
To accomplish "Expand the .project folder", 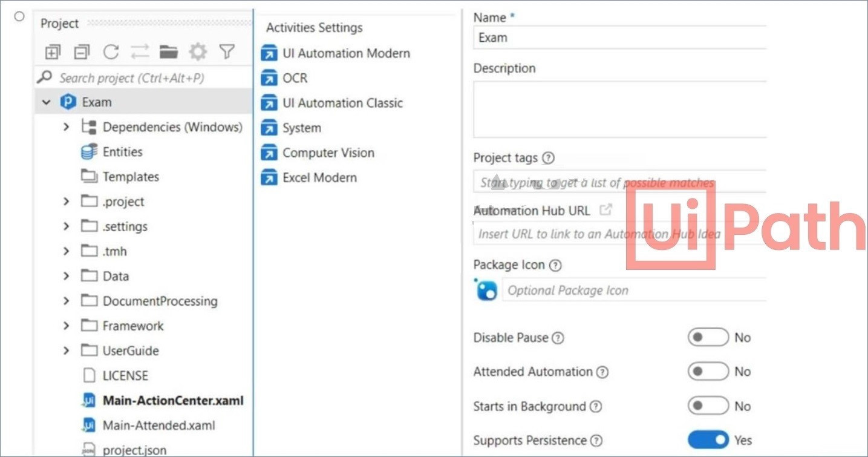I will click(67, 202).
